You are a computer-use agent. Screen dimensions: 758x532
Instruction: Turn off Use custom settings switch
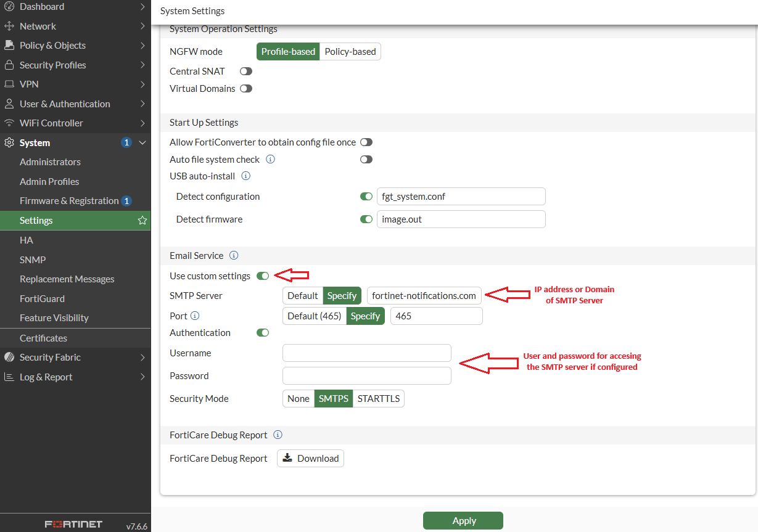(x=263, y=276)
